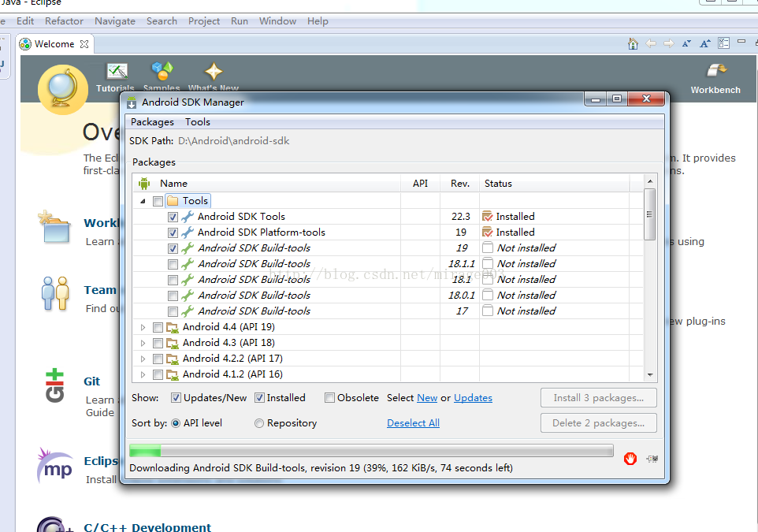Image resolution: width=758 pixels, height=532 pixels.
Task: Click the Android robot icon in table header
Action: coord(144,184)
